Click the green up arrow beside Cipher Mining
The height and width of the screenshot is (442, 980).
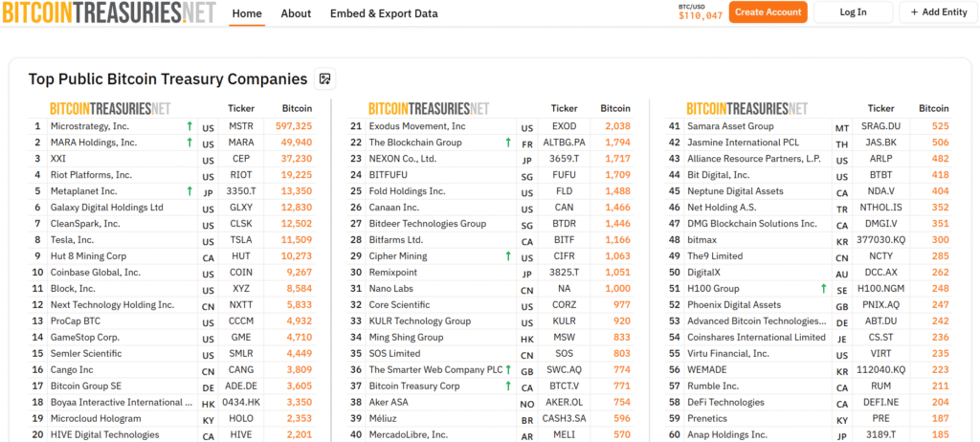508,256
